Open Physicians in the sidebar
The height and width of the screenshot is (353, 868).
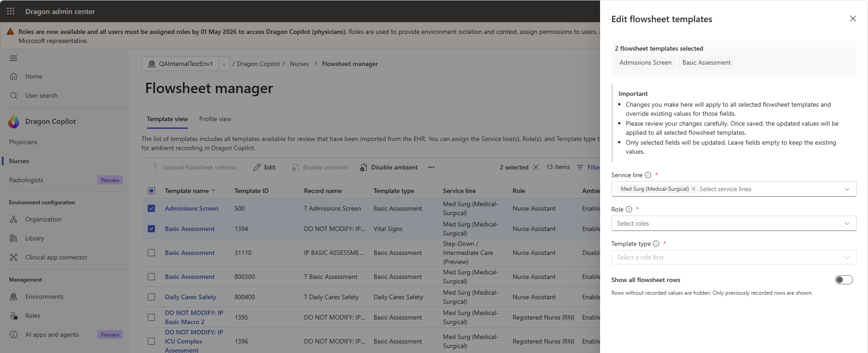[x=23, y=142]
